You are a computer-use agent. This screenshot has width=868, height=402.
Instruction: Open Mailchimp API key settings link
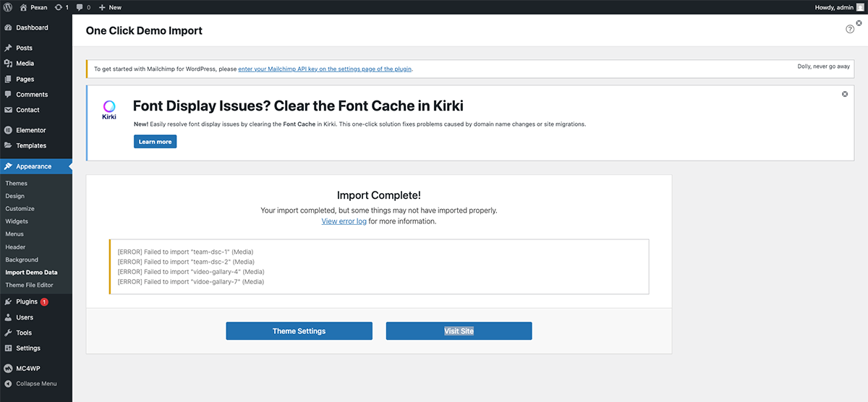point(325,69)
